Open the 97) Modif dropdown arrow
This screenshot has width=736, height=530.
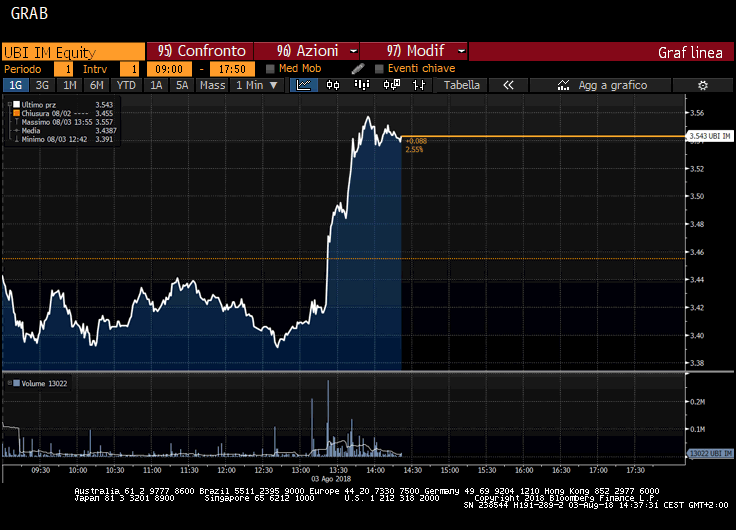pos(461,51)
